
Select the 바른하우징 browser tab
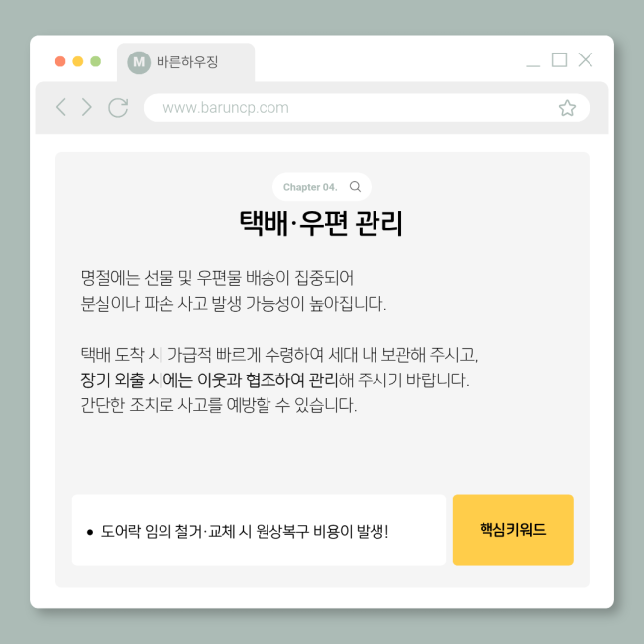click(x=185, y=62)
